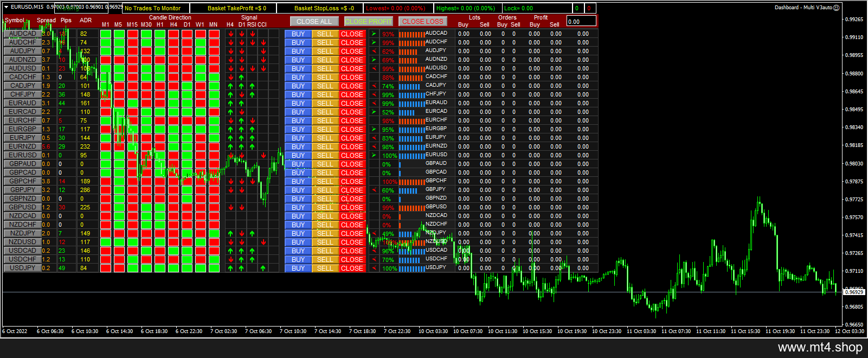Screen dimensions: 868x358
Task: Select the USDCAD symbol button
Action: click(22, 251)
